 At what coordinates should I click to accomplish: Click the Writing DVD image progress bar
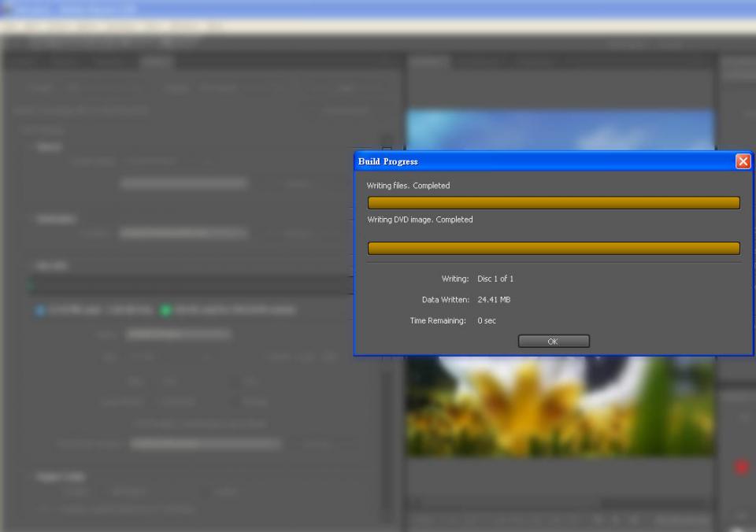pos(554,248)
